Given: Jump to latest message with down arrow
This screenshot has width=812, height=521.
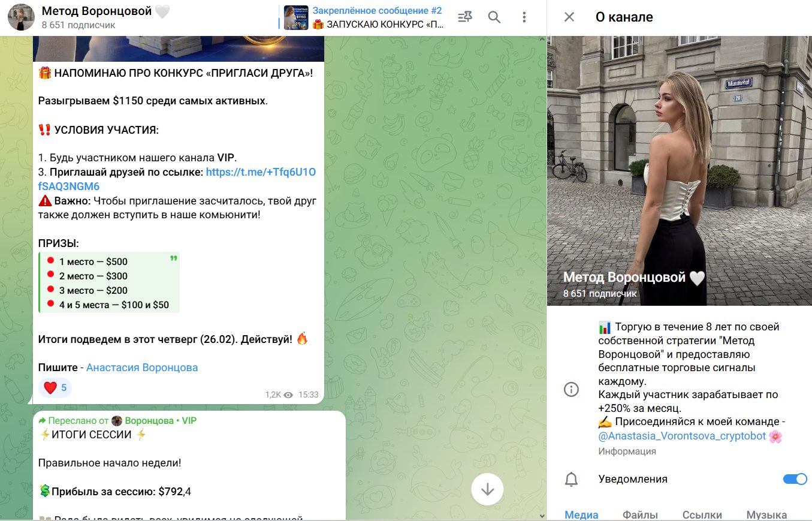Looking at the screenshot, I should pos(487,489).
